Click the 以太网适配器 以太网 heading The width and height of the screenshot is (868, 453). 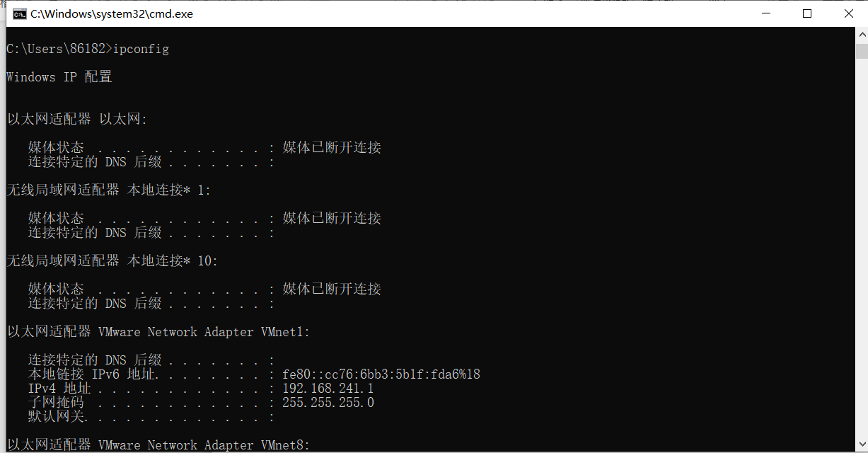coord(77,120)
